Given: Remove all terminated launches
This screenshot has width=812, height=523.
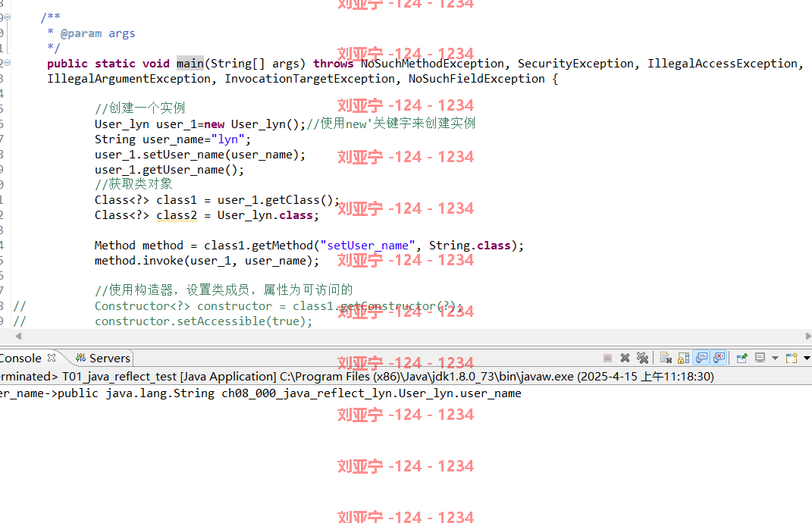Looking at the screenshot, I should (642, 358).
